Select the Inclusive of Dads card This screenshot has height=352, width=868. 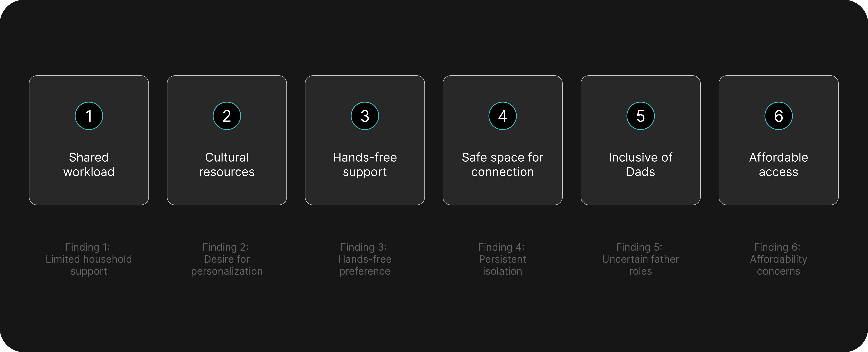click(x=641, y=140)
